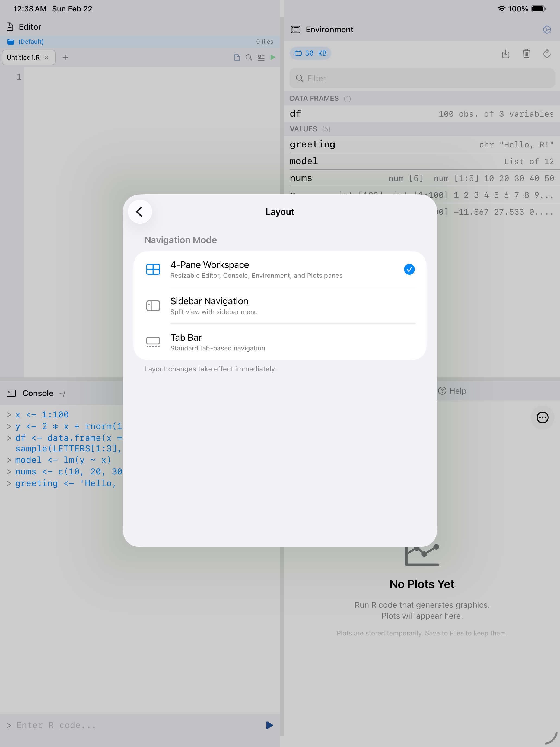Open the code snippets list icon

click(x=261, y=57)
